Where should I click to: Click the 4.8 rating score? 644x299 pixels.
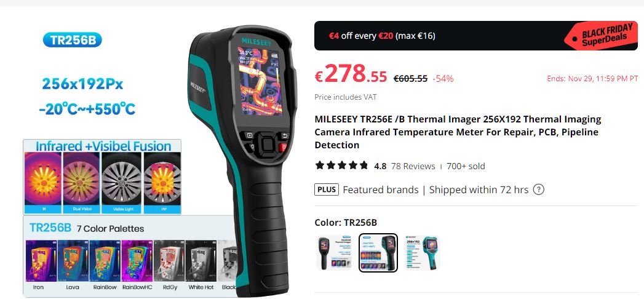[x=380, y=166]
